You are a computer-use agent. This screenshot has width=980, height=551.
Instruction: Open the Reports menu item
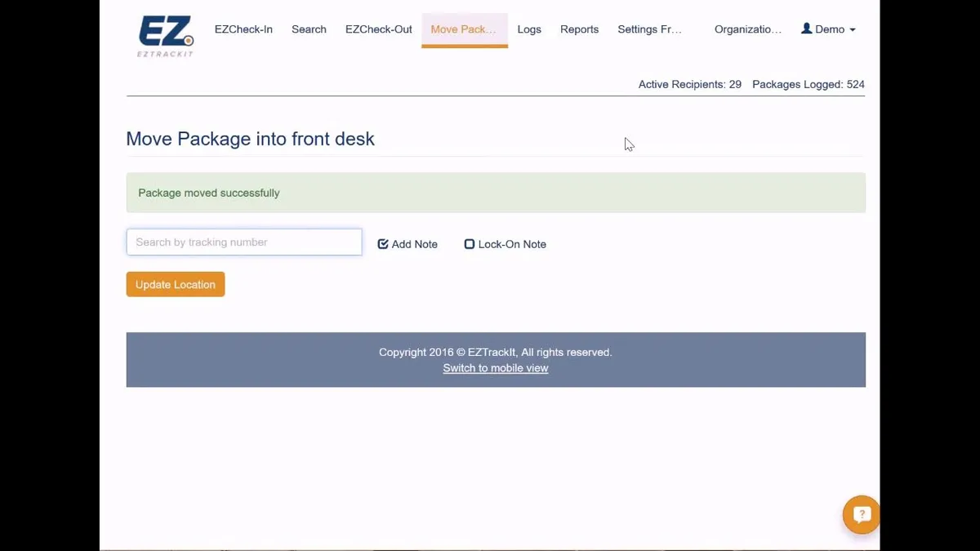tap(580, 29)
